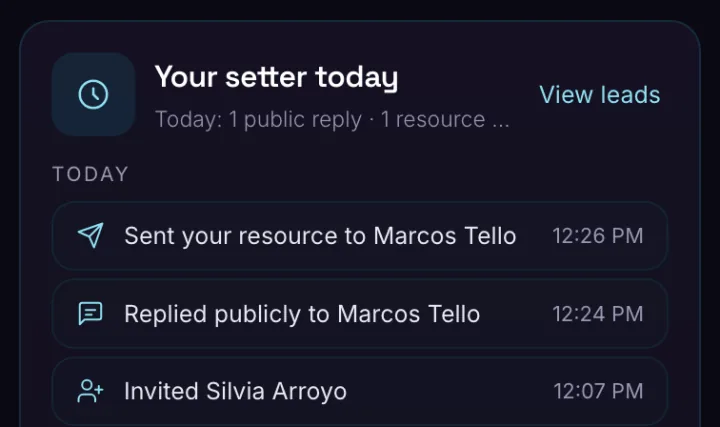Click the 12:26 PM timestamp
This screenshot has width=720, height=427.
[x=597, y=236]
